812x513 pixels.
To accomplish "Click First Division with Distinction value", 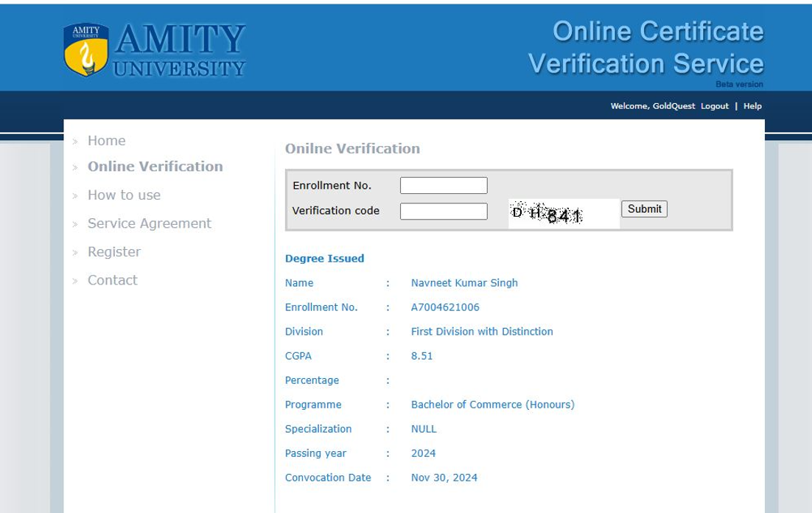I will 482,332.
